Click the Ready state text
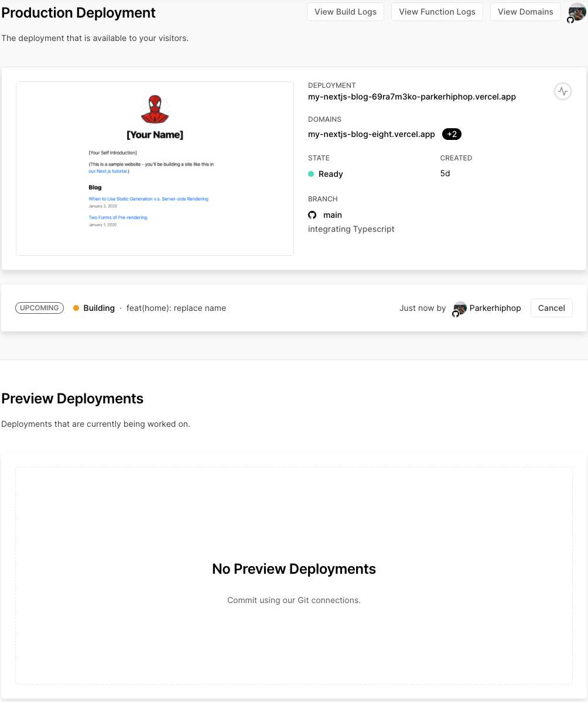 tap(330, 174)
